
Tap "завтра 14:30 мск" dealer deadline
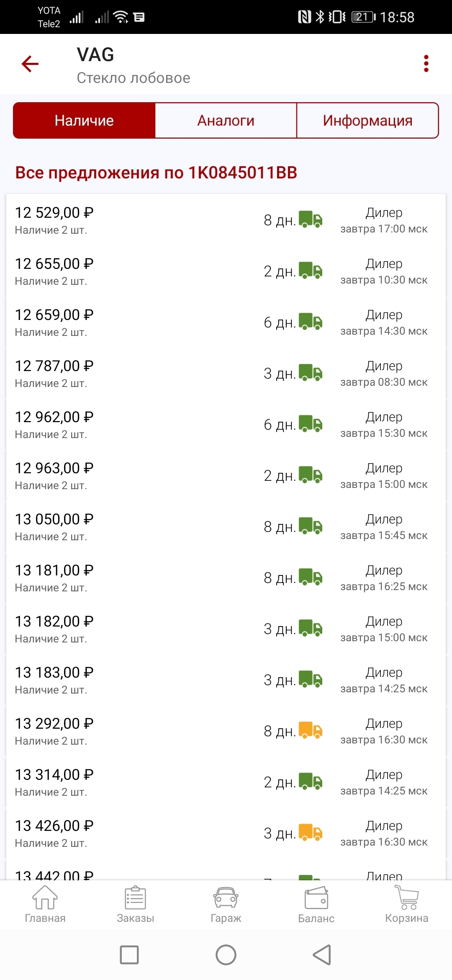click(384, 331)
